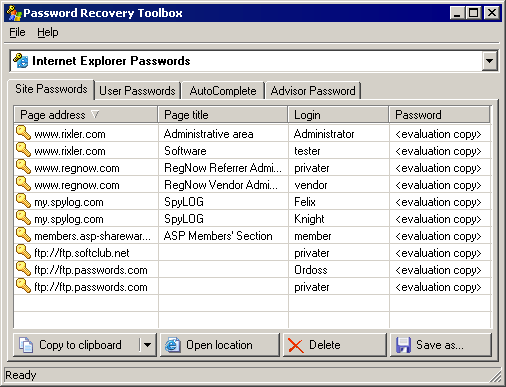The width and height of the screenshot is (506, 387).
Task: Click key icon of RegNow Vendor Admi... row
Action: pos(23,184)
